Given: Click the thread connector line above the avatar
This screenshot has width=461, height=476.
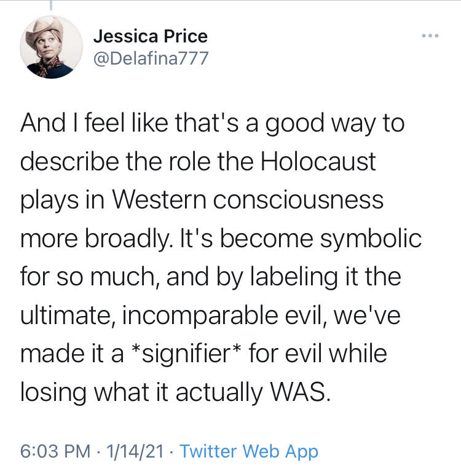Looking at the screenshot, I should pos(52,5).
